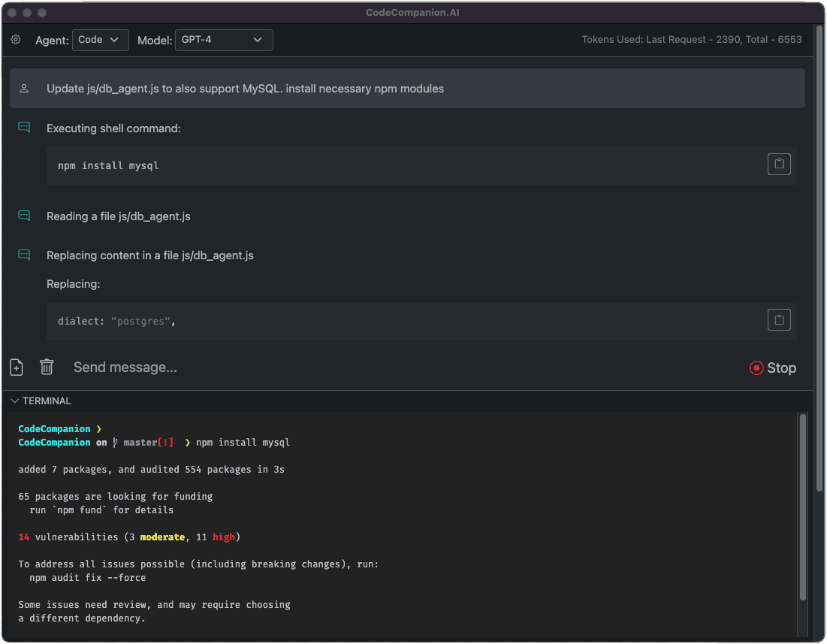
Task: Open the Model dropdown showing GPT-4
Action: 223,40
